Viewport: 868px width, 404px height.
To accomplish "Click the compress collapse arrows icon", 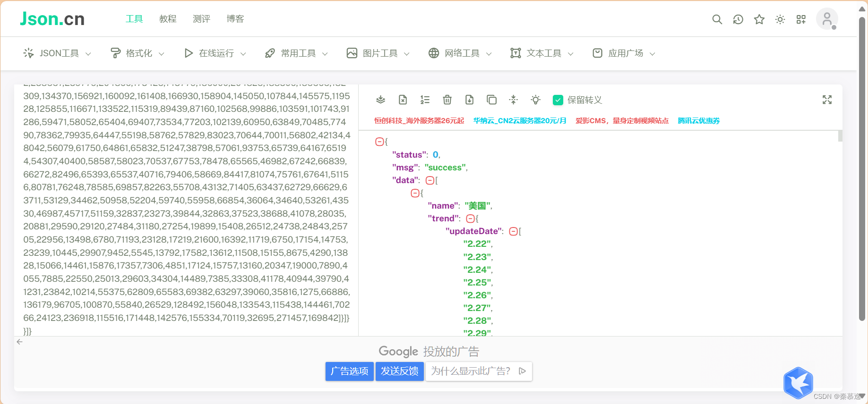I will coord(514,100).
